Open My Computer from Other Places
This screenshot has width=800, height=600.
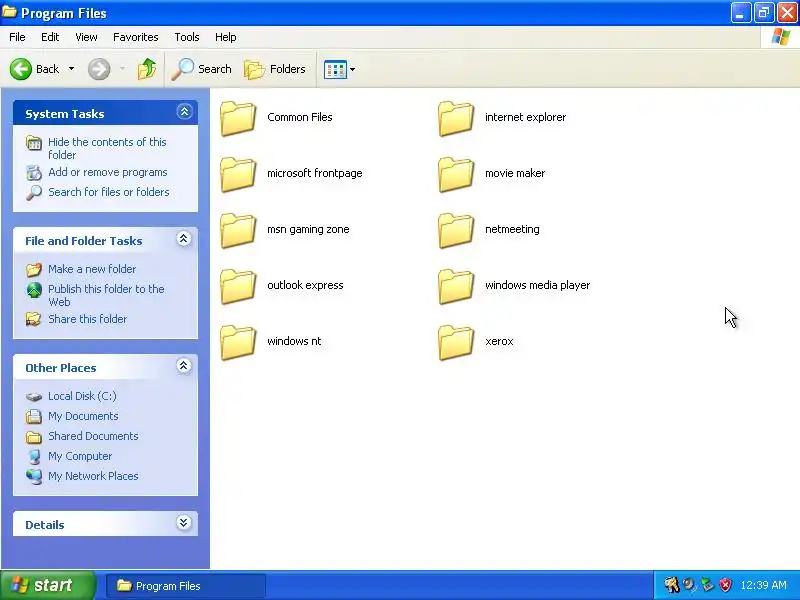80,456
